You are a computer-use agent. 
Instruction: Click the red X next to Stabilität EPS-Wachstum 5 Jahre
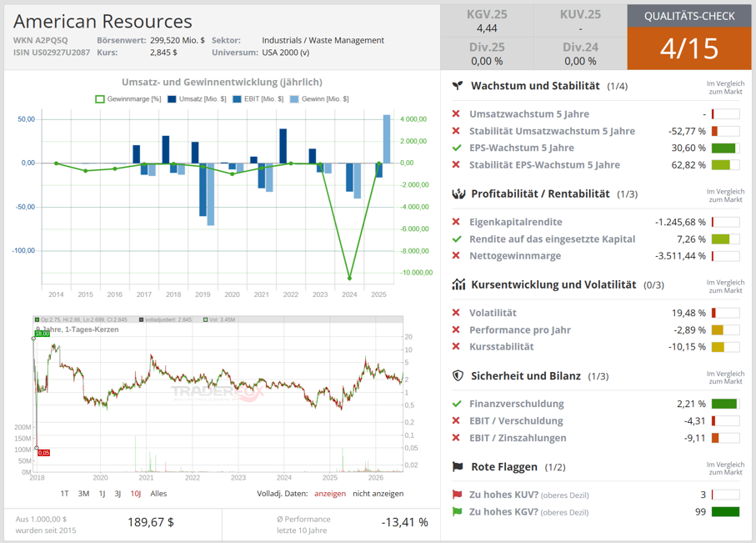pos(456,164)
